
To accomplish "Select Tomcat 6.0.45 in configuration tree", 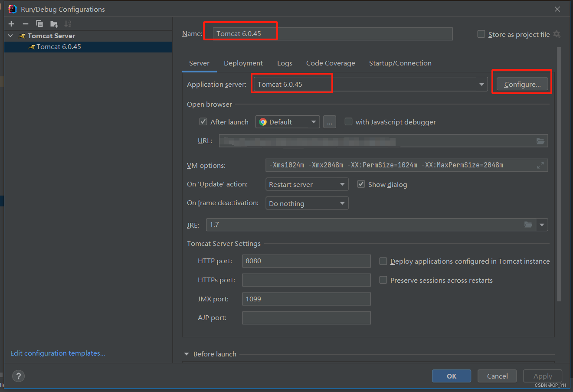I will pos(88,47).
